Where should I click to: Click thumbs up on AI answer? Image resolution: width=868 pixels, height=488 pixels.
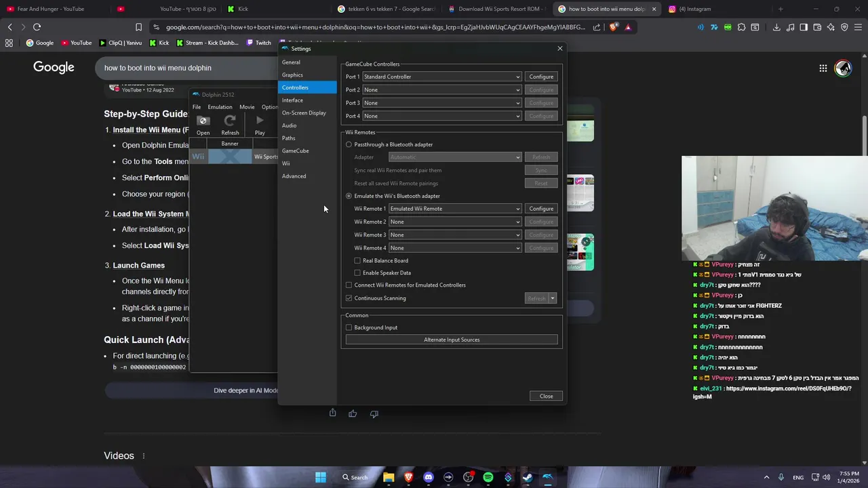pyautogui.click(x=353, y=413)
